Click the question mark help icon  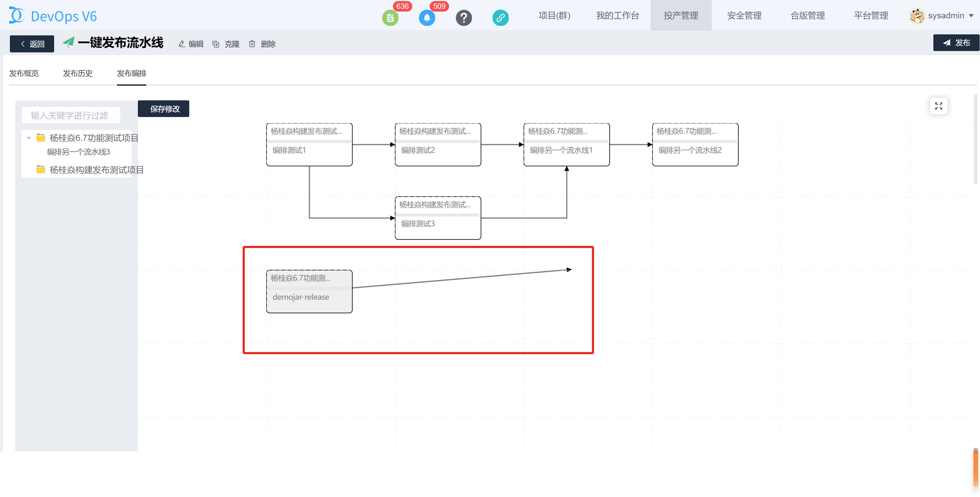click(x=463, y=17)
